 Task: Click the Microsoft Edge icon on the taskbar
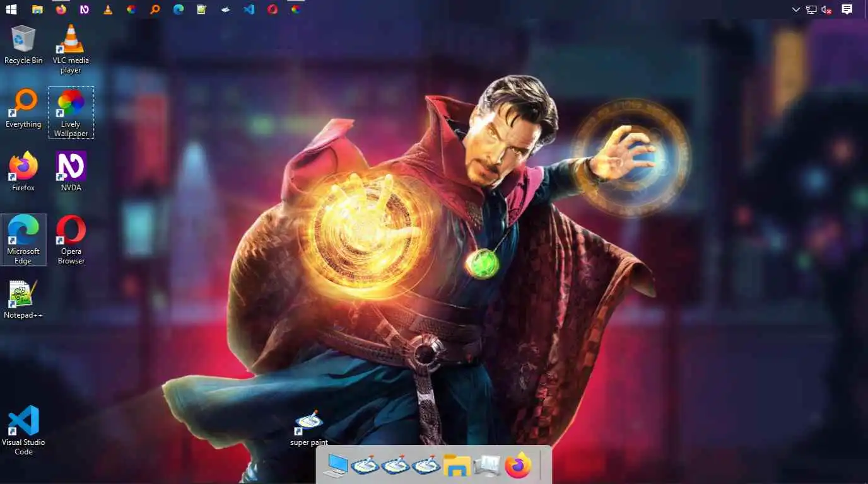tap(179, 9)
